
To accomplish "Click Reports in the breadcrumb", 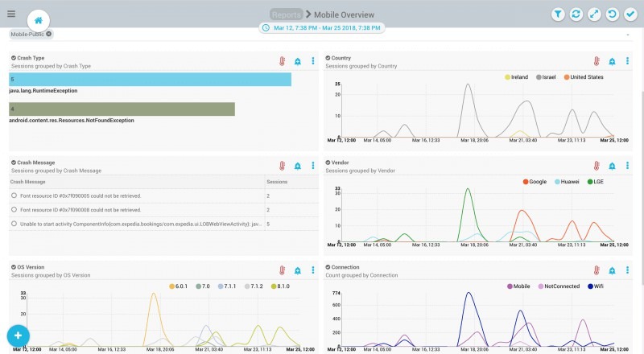I will pyautogui.click(x=286, y=14).
